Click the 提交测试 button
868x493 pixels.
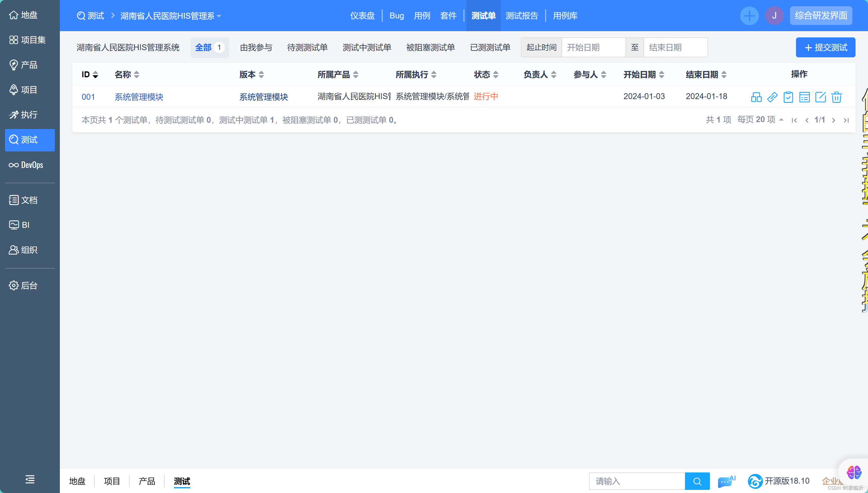825,47
